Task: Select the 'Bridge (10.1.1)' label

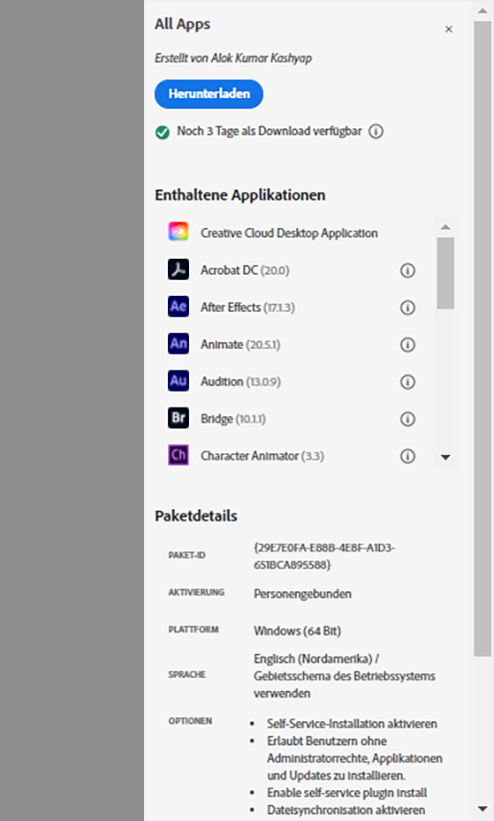Action: tap(233, 419)
